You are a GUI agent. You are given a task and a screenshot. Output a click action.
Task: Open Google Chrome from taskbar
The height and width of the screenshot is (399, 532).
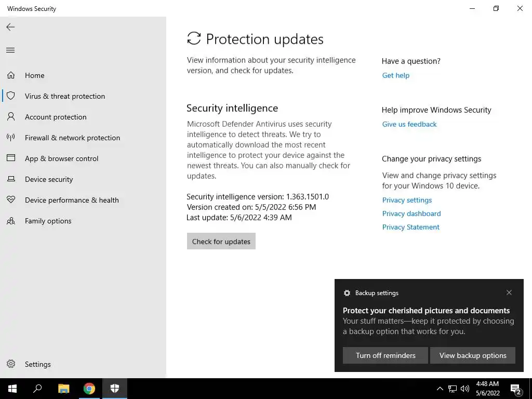coord(89,389)
